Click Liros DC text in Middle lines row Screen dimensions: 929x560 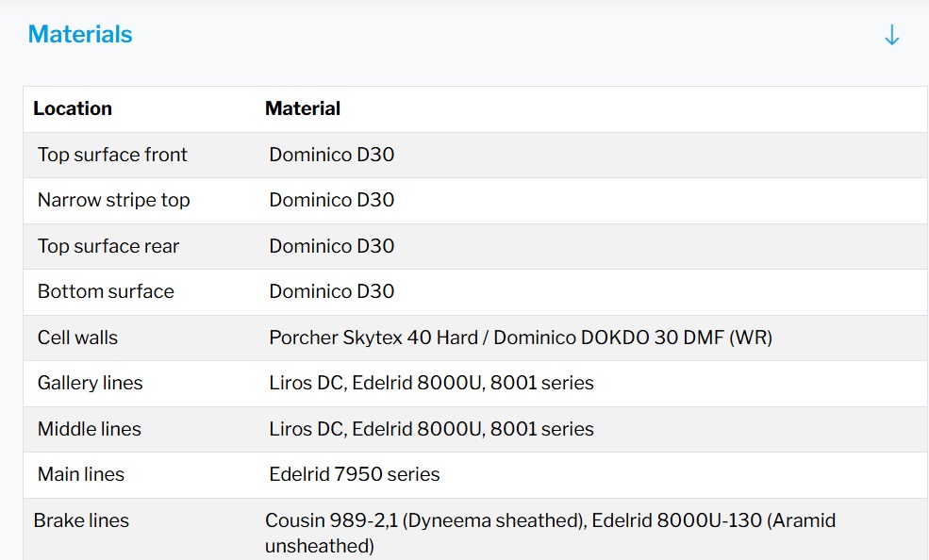[x=306, y=429]
